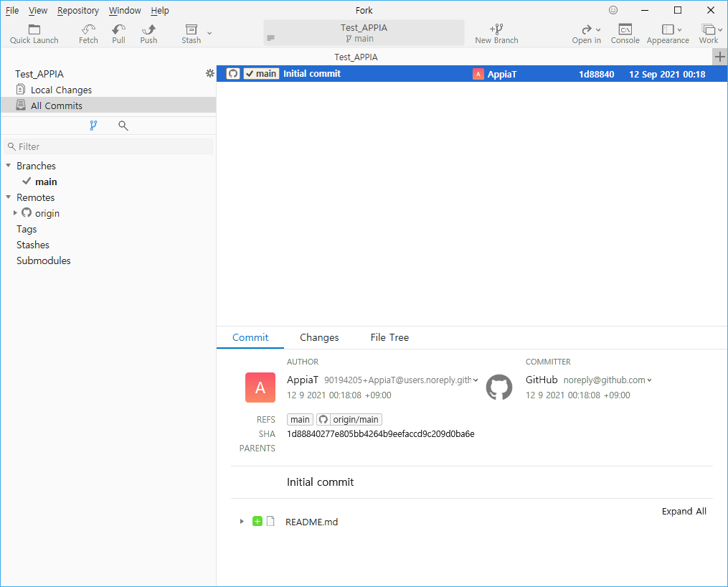Image resolution: width=728 pixels, height=587 pixels.
Task: Open the View menu
Action: [38, 10]
